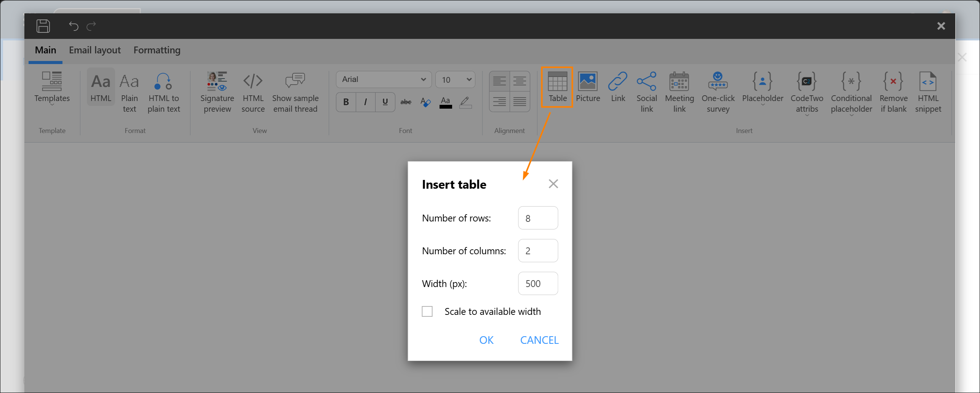Viewport: 980px width, 393px height.
Task: Undo the last action
Action: click(74, 26)
